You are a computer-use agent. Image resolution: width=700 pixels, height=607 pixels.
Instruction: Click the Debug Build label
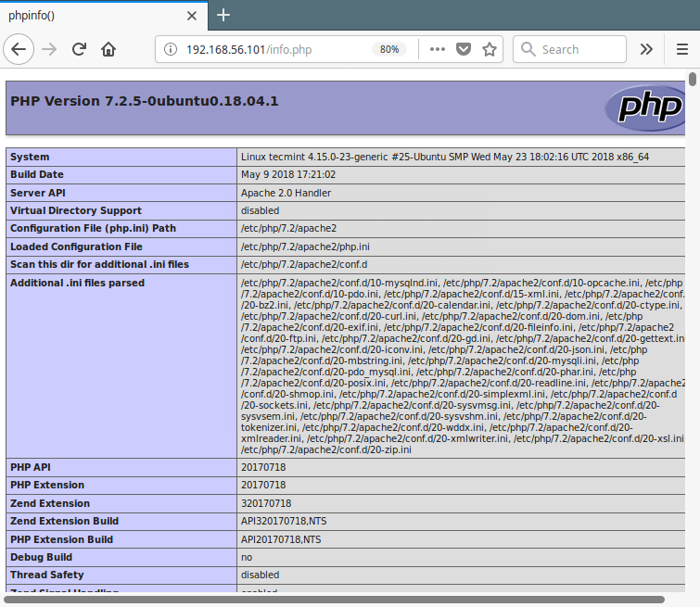click(x=41, y=558)
